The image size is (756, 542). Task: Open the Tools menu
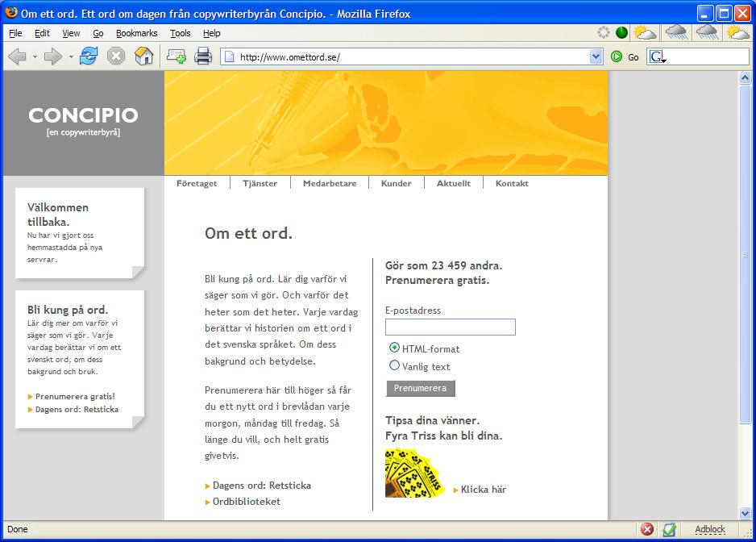pos(181,33)
